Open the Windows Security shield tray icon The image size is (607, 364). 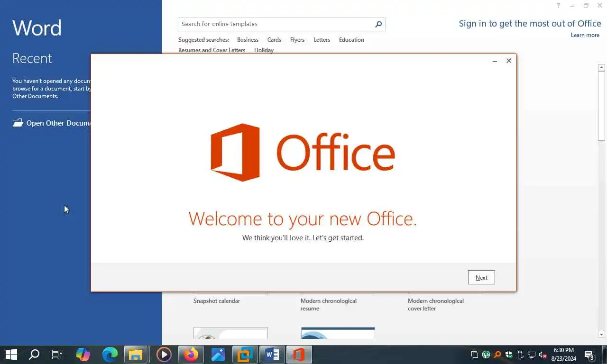coord(509,355)
